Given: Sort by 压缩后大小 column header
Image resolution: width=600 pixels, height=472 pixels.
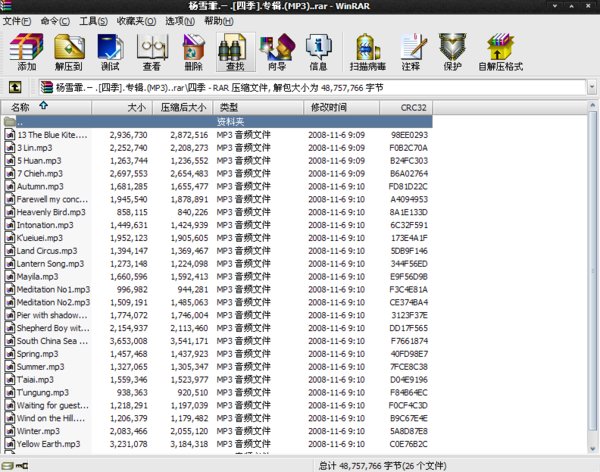Looking at the screenshot, I should coord(183,108).
